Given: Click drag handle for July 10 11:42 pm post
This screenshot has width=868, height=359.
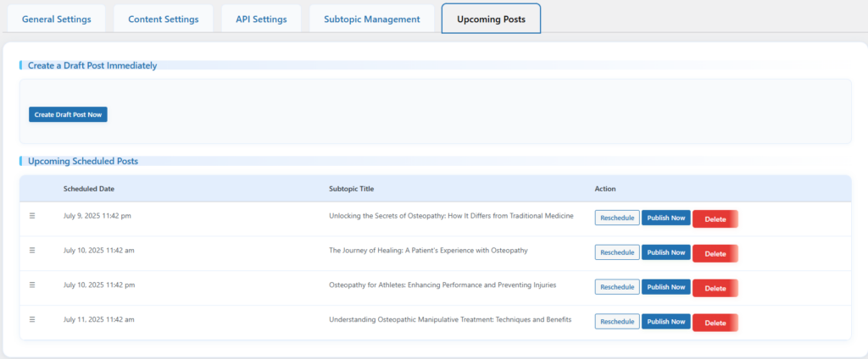Looking at the screenshot, I should tap(32, 284).
